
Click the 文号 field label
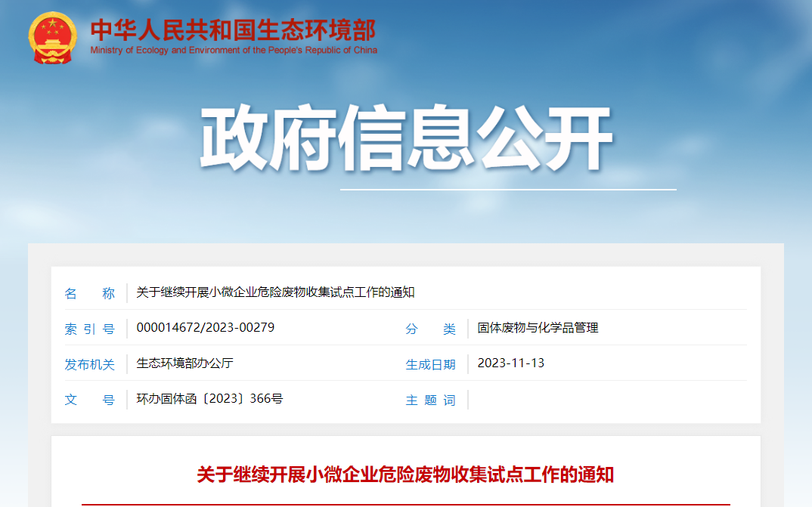90,400
